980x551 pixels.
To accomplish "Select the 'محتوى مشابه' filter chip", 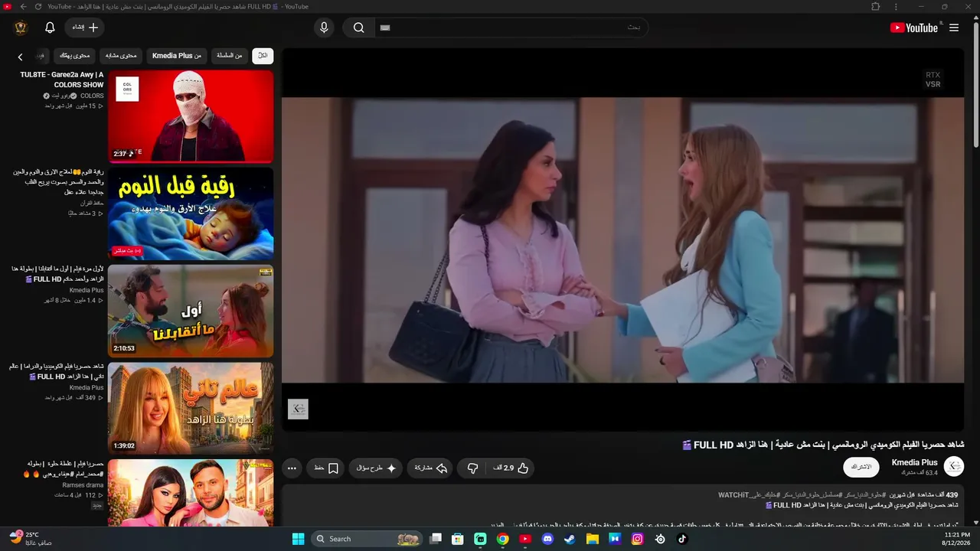I will [121, 55].
